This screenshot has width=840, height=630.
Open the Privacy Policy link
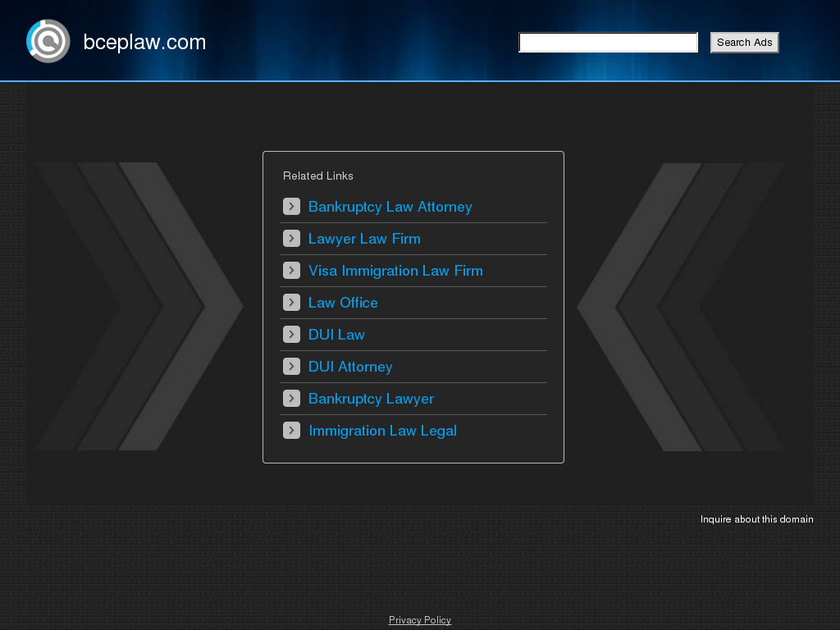click(419, 620)
